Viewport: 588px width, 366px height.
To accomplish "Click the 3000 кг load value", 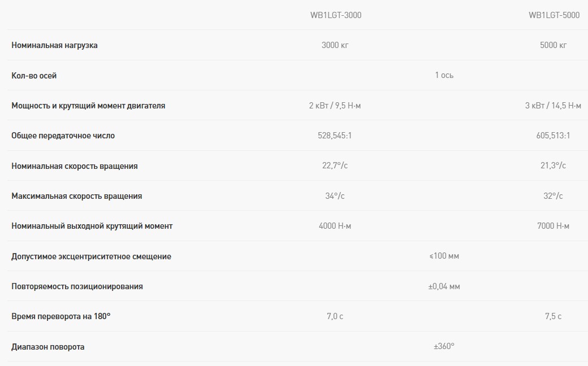I will pyautogui.click(x=335, y=45).
